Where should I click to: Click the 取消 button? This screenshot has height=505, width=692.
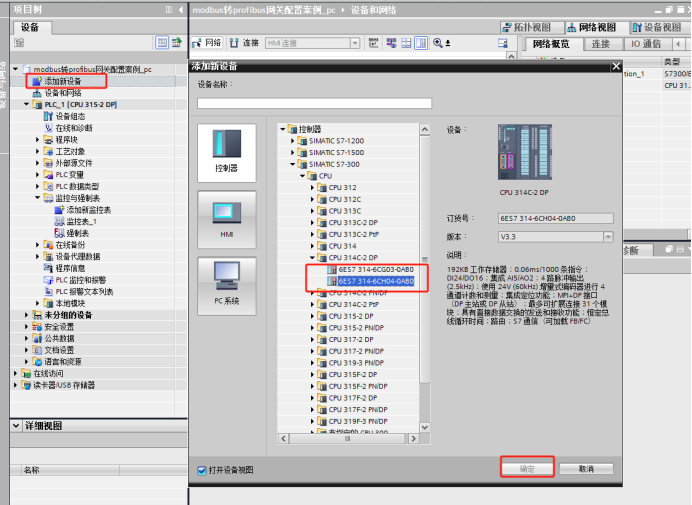586,469
